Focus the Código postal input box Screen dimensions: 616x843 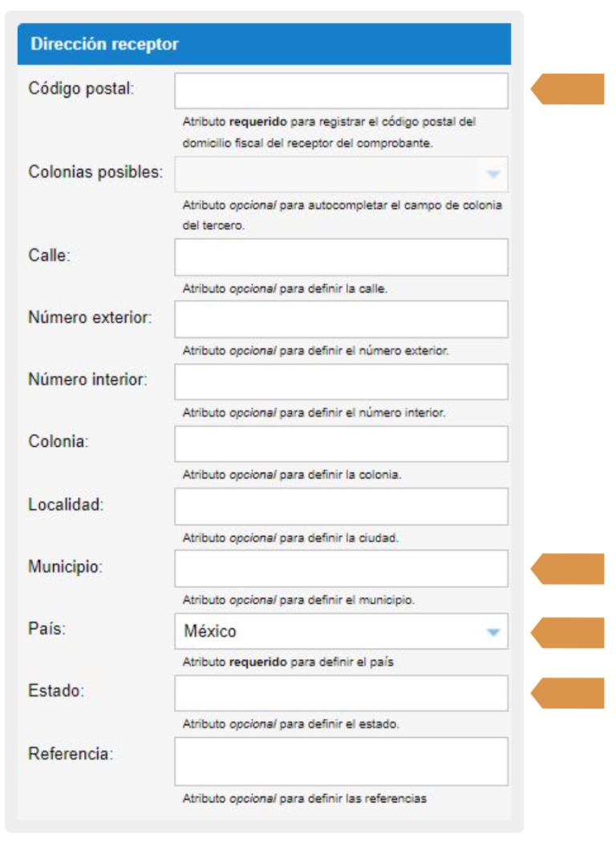[x=341, y=91]
